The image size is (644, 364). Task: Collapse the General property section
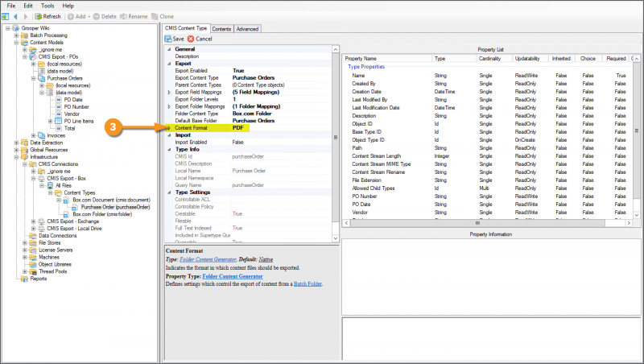point(169,49)
